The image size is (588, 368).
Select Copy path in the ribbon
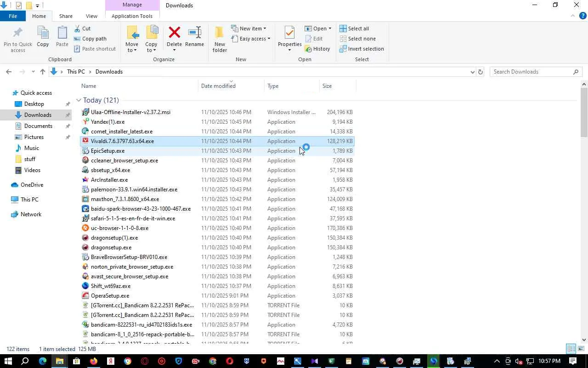(x=90, y=39)
